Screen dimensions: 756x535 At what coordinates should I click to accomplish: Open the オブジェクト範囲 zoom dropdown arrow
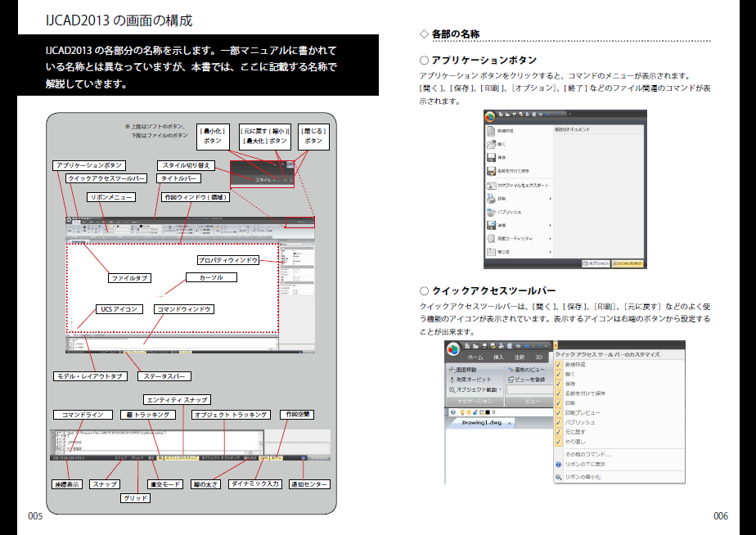[x=501, y=389]
